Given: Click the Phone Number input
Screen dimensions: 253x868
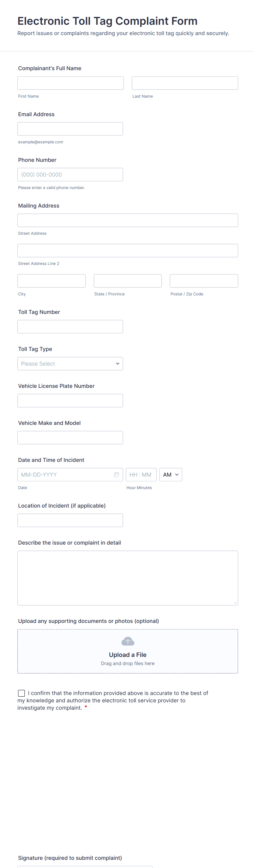Looking at the screenshot, I should (x=70, y=175).
